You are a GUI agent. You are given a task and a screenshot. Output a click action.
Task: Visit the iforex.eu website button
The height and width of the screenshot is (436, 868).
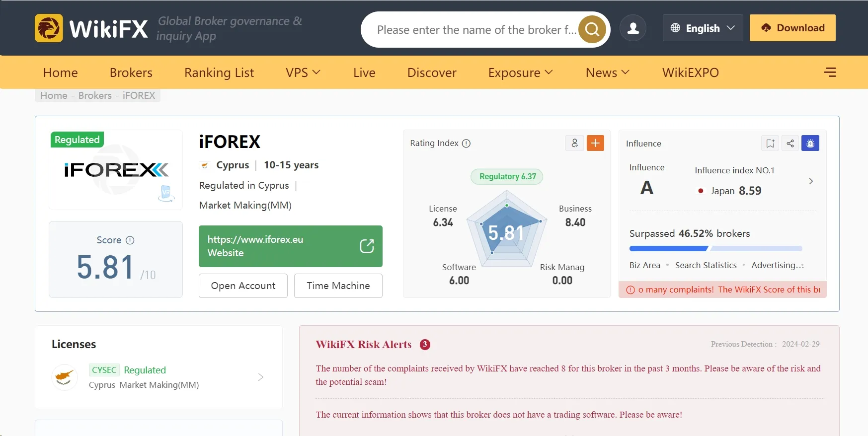[x=291, y=246]
